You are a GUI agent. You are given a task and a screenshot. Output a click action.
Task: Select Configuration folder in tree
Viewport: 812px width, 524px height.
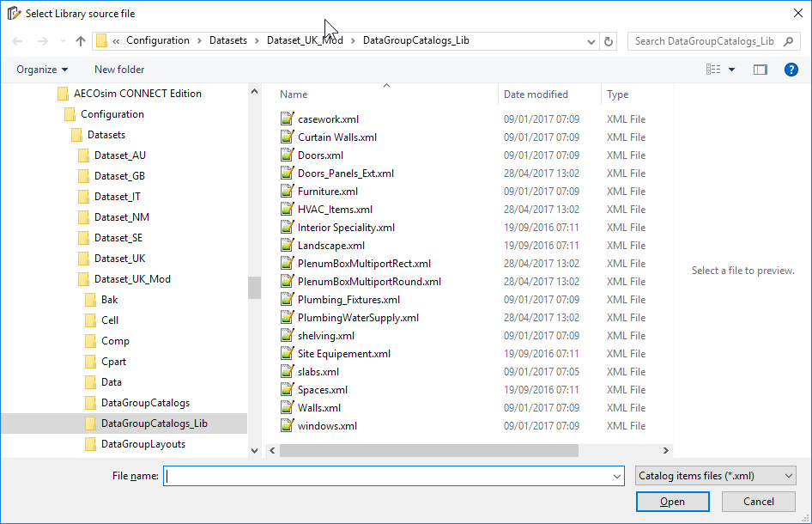click(x=104, y=114)
